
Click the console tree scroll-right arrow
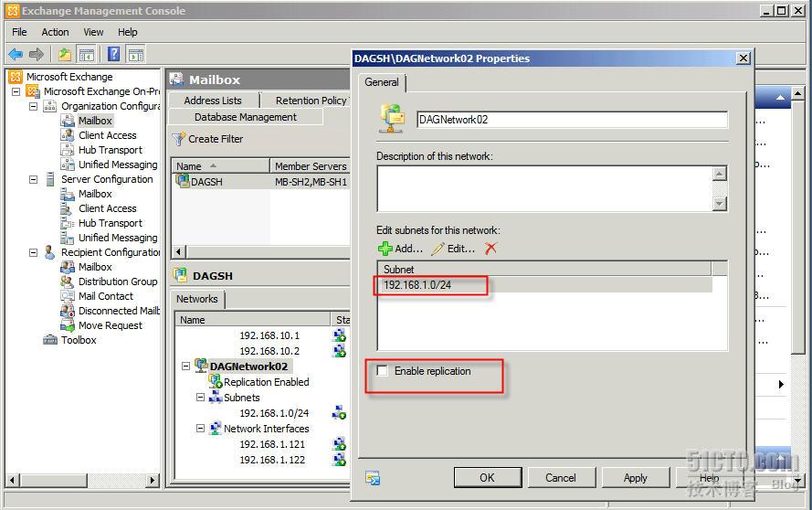152,481
